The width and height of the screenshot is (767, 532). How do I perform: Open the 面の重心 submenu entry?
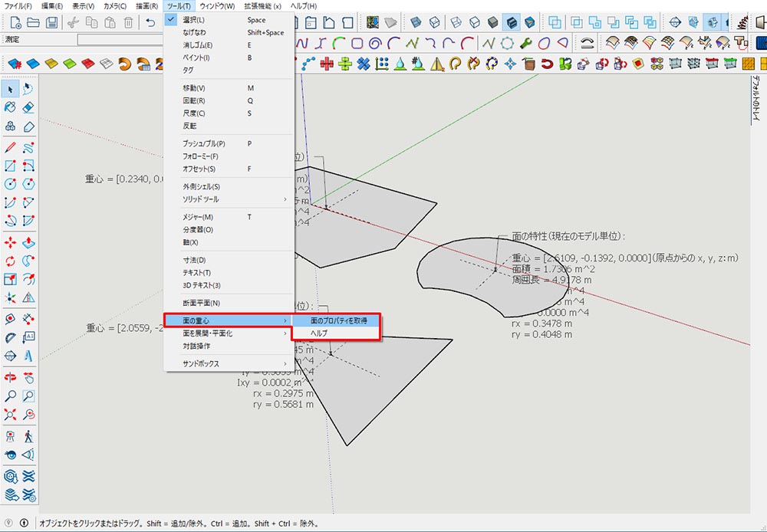[x=229, y=320]
